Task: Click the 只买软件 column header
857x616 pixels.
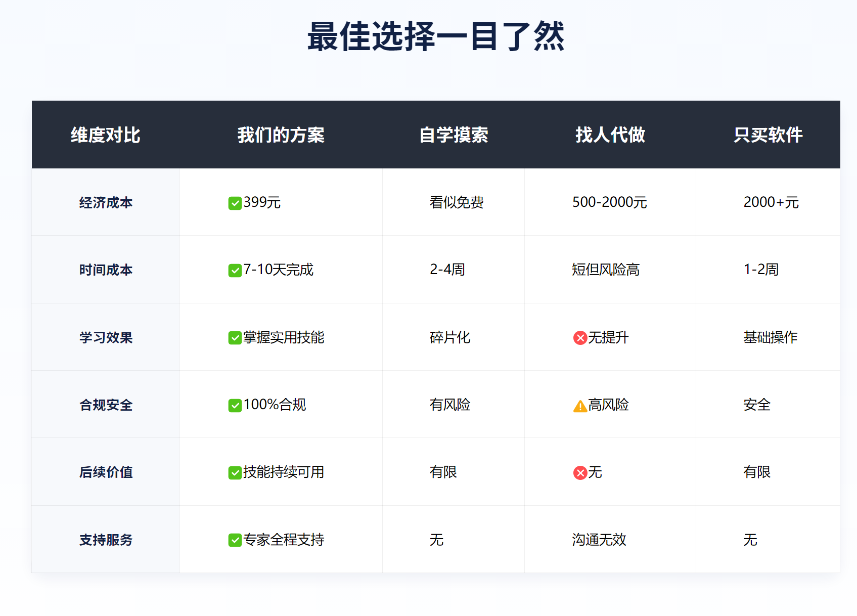Action: (768, 135)
